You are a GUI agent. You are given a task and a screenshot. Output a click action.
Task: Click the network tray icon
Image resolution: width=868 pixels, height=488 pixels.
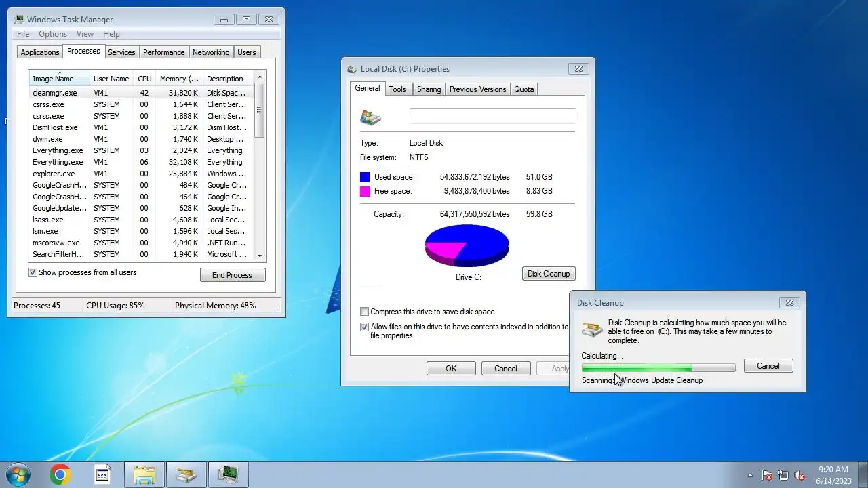(783, 475)
